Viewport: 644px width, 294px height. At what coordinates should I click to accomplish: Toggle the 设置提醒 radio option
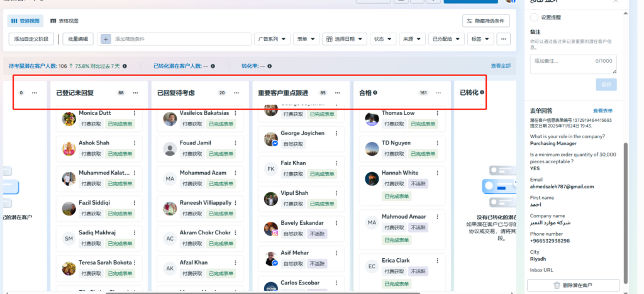pyautogui.click(x=535, y=18)
